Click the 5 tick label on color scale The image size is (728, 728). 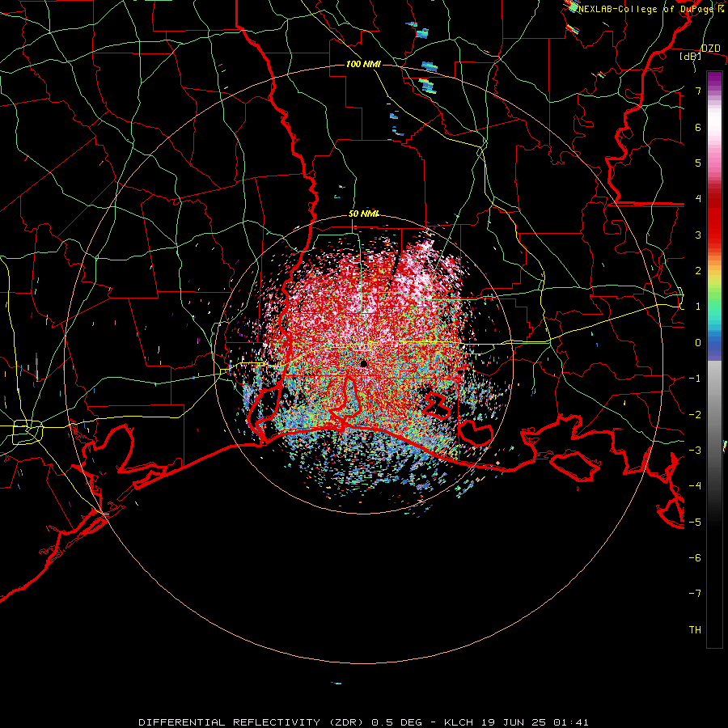tap(698, 163)
